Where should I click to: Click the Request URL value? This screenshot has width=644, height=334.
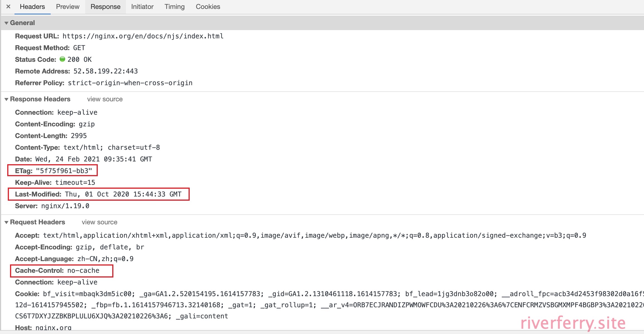click(143, 36)
